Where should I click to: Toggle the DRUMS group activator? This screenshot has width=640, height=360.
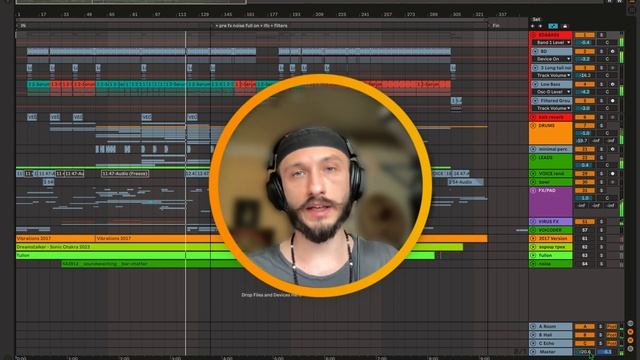(x=584, y=126)
